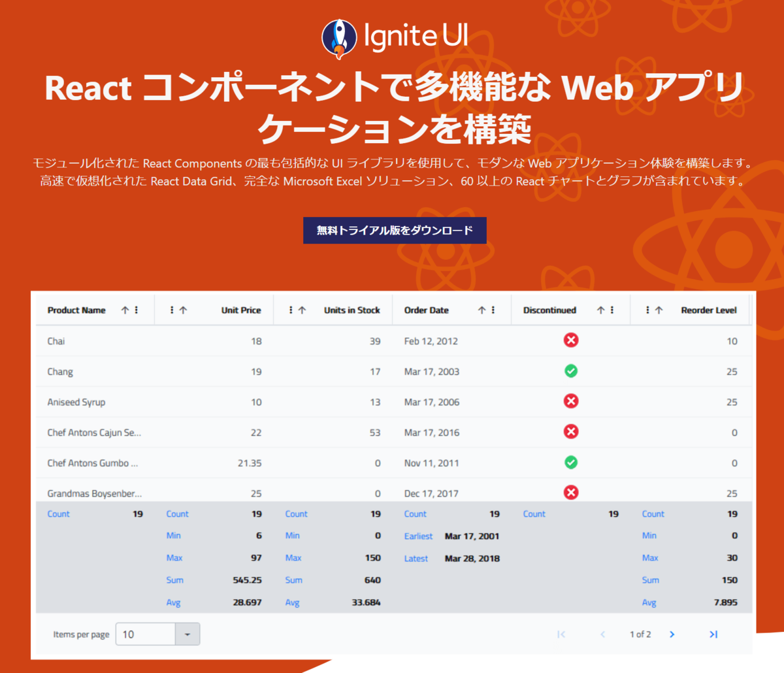Screen dimensions: 784x673
Task: Select the Grandmas Boysenber... cell
Action: point(95,491)
